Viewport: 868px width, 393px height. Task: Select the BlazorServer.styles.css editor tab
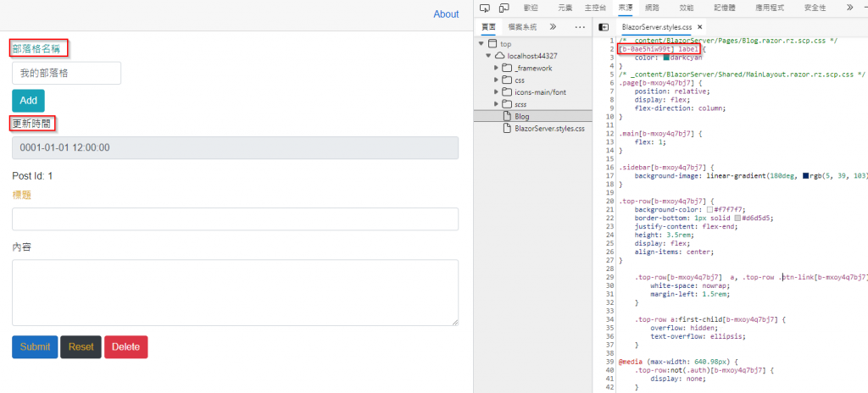coord(657,26)
